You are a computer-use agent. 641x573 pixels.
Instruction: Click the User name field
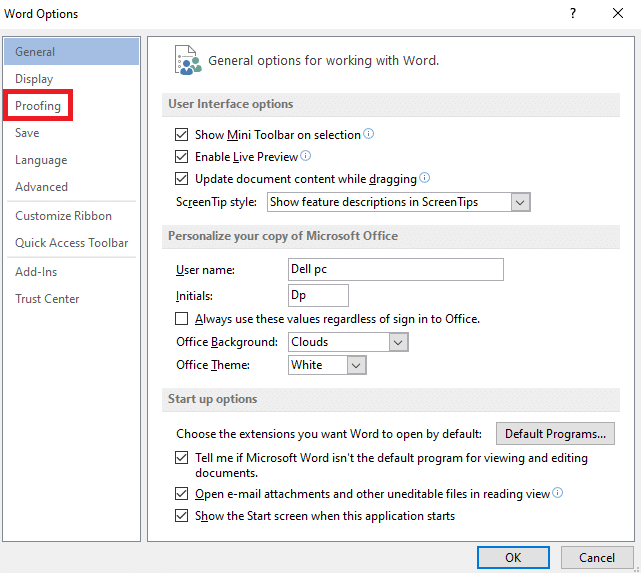click(x=396, y=269)
